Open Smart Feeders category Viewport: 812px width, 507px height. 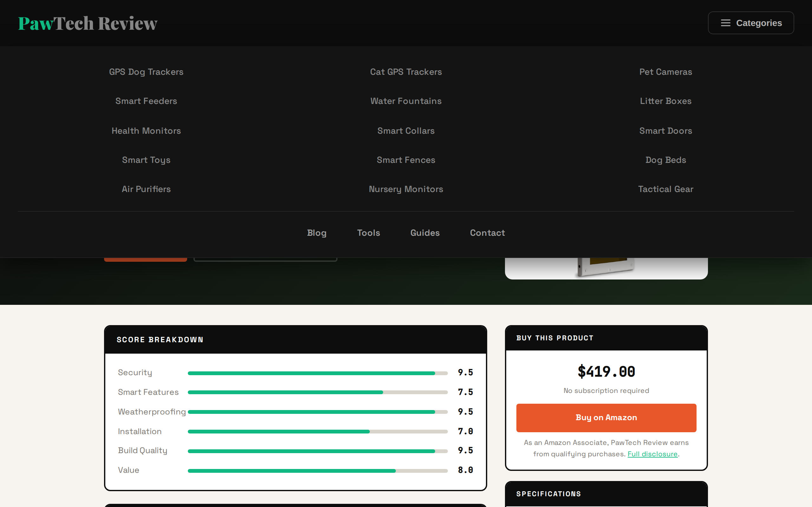coord(146,101)
